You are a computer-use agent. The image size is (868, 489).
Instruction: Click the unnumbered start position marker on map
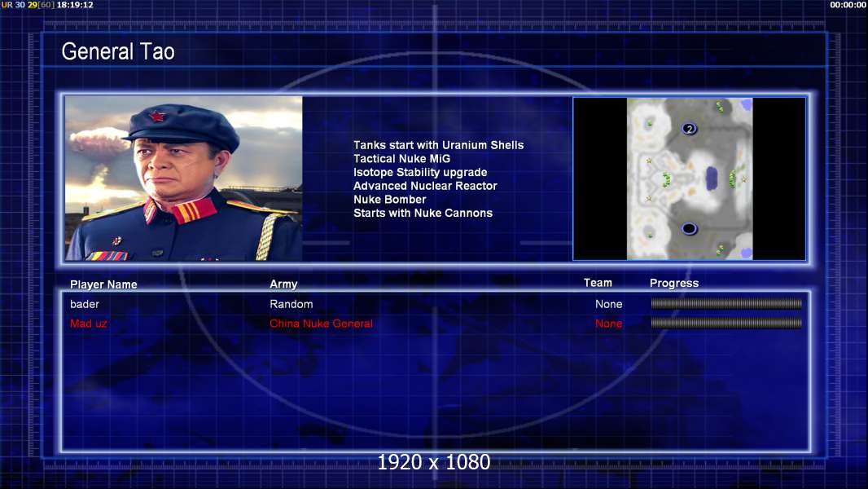click(689, 228)
